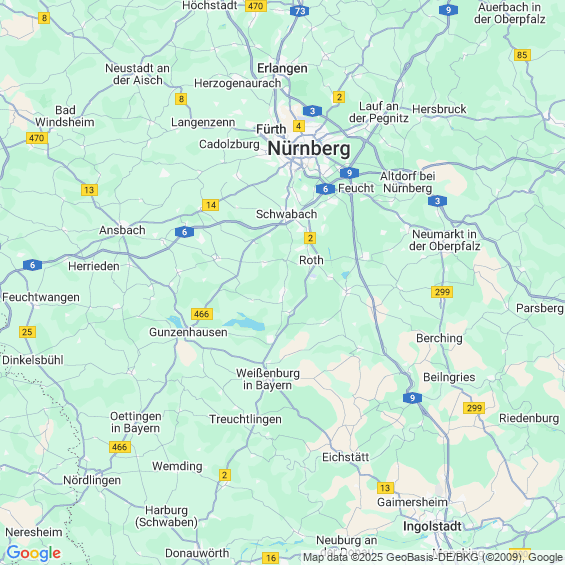Image resolution: width=565 pixels, height=565 pixels.
Task: Click the B25 road shield near Dinkelsbühl
Action: [x=27, y=332]
